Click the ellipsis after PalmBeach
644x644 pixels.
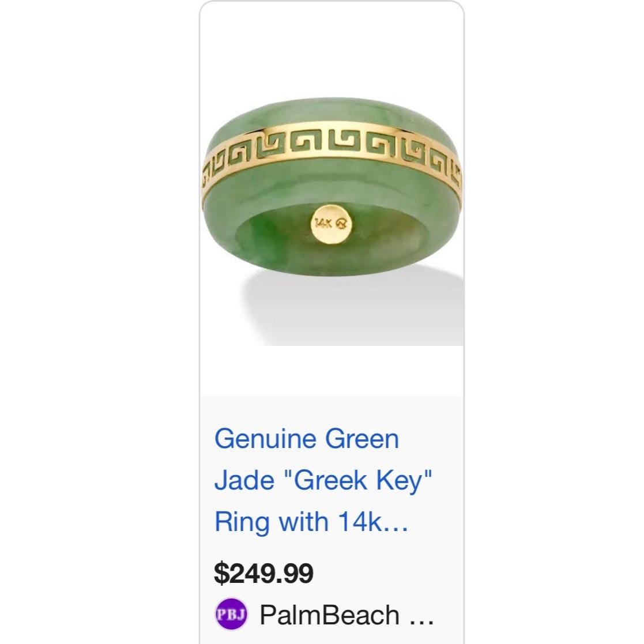(x=421, y=616)
